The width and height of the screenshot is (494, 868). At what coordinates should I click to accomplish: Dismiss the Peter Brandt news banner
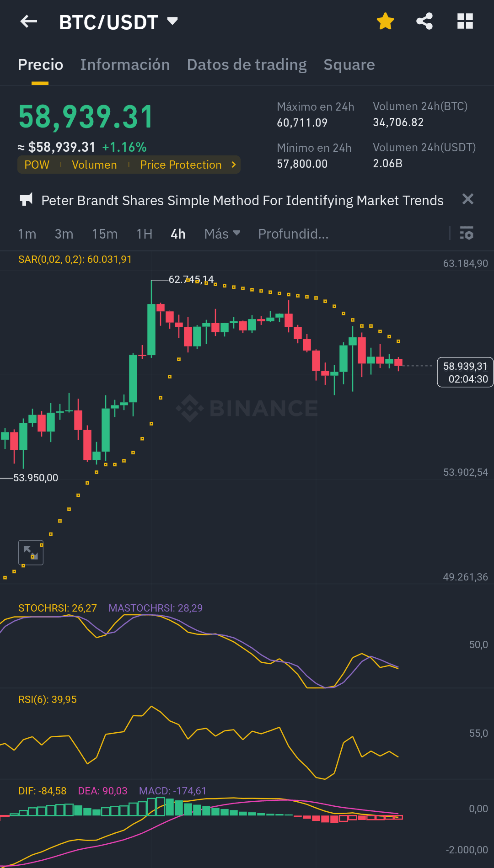pyautogui.click(x=467, y=199)
